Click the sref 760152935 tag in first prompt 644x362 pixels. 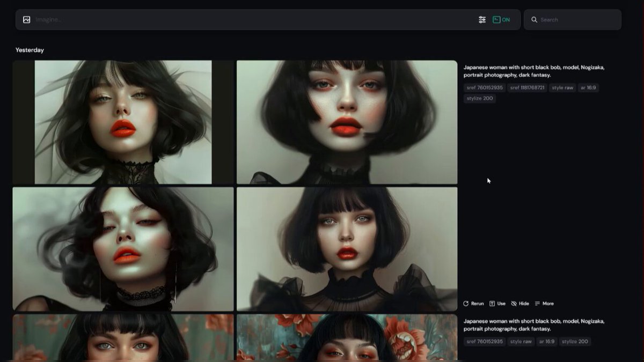pyautogui.click(x=485, y=88)
